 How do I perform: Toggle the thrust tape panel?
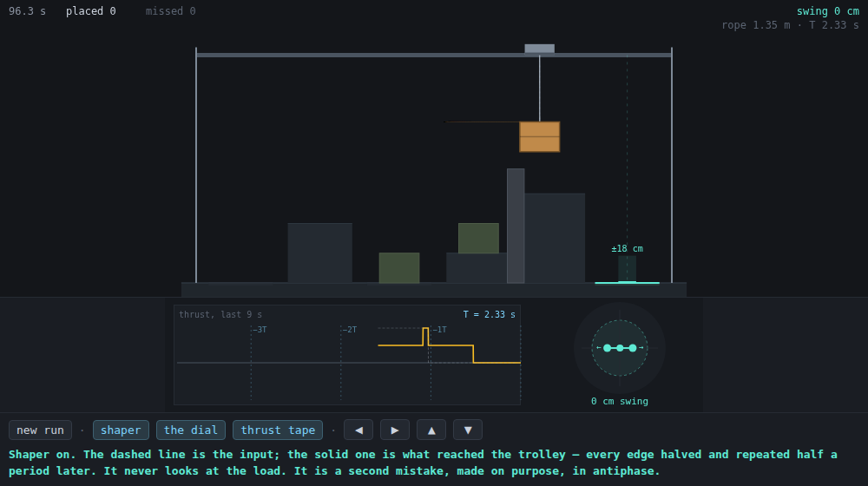278,430
